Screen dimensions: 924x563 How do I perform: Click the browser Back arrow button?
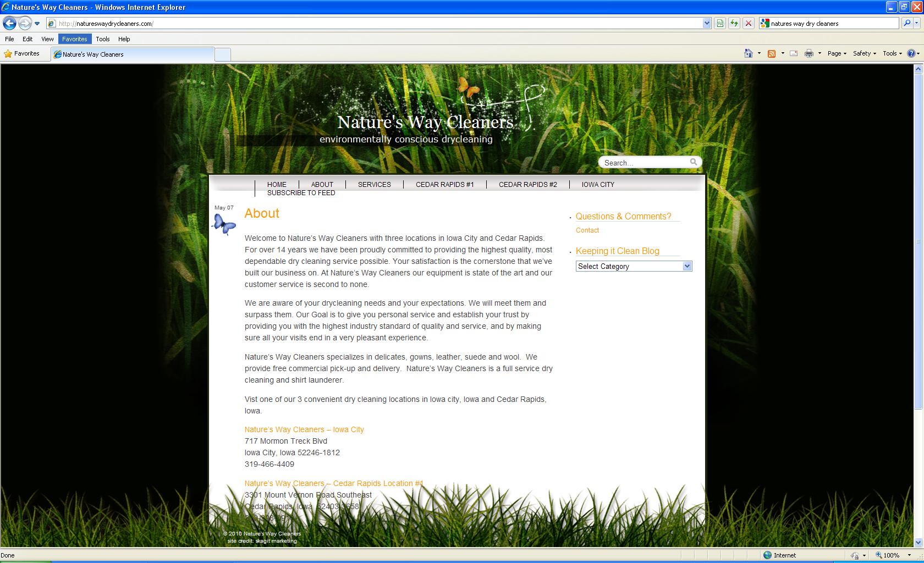point(9,23)
